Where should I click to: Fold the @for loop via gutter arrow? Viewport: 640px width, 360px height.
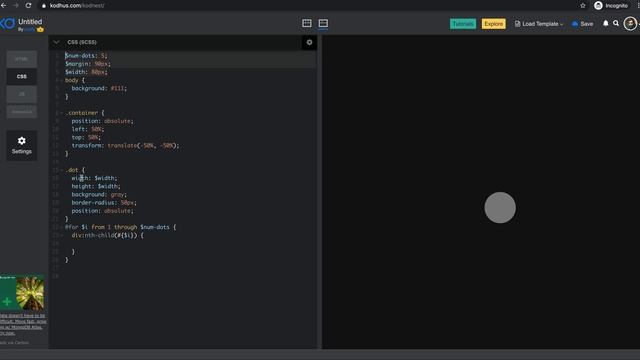tap(61, 227)
